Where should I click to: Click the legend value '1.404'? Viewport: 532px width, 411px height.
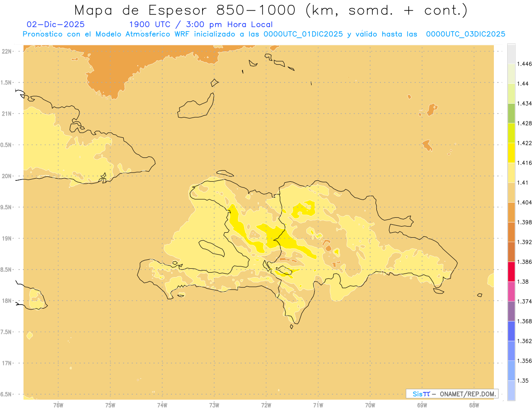pos(524,202)
